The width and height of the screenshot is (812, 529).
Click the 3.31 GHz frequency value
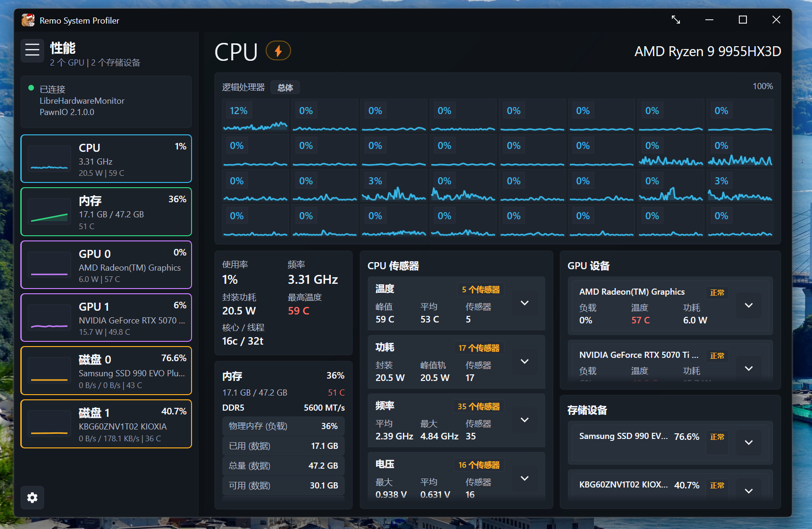(313, 280)
